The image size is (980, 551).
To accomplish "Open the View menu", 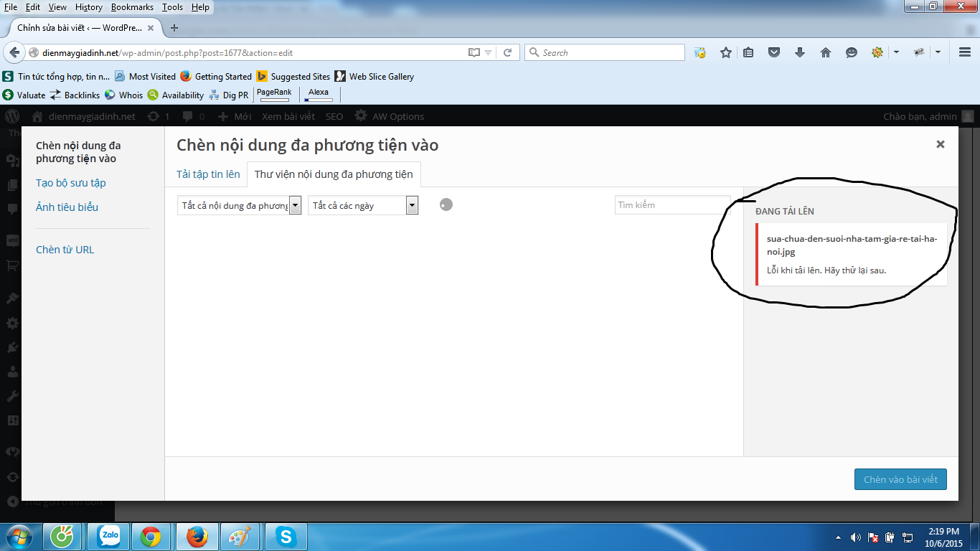I will point(57,6).
